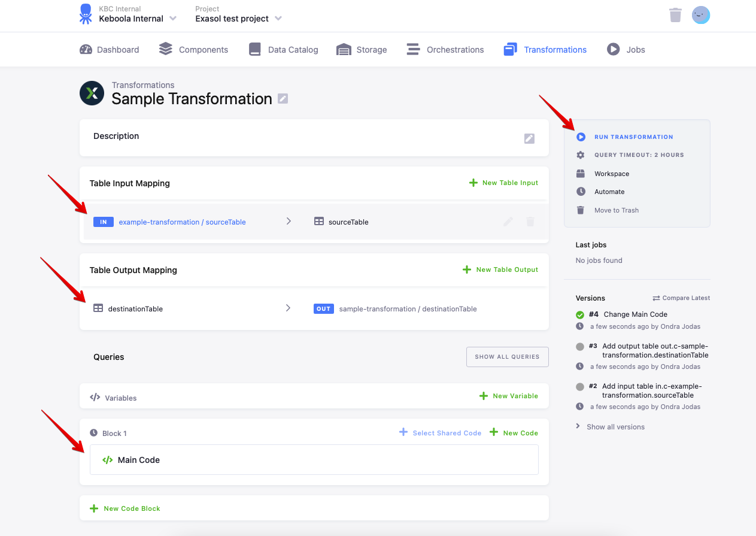Open the Workspace link
This screenshot has height=536, width=756.
pyautogui.click(x=612, y=174)
